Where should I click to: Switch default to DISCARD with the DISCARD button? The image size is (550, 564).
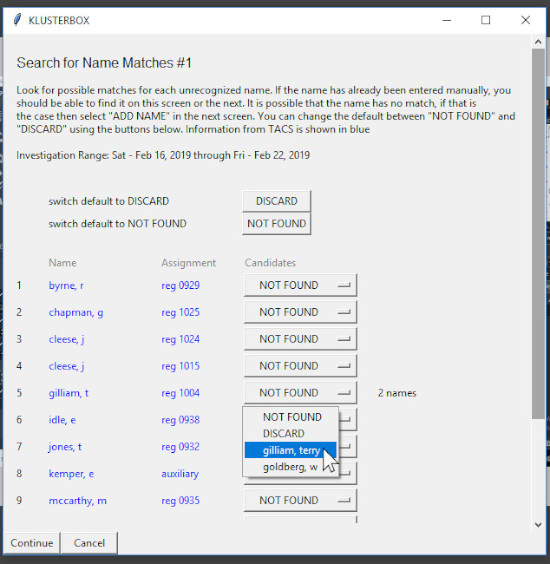tap(277, 201)
